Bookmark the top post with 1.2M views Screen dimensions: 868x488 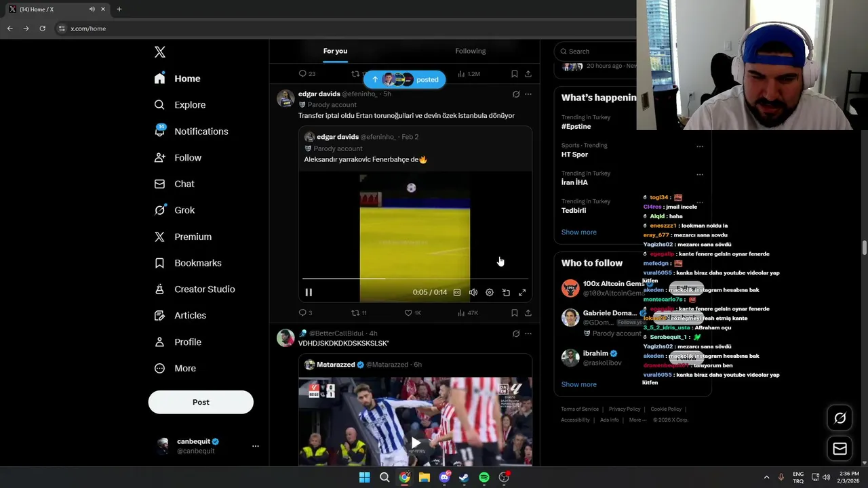click(515, 74)
